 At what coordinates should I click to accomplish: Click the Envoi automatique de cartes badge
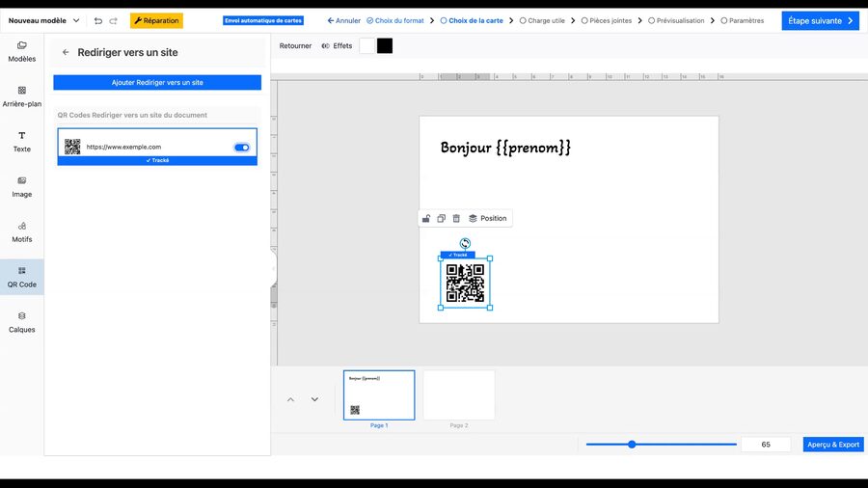[263, 20]
